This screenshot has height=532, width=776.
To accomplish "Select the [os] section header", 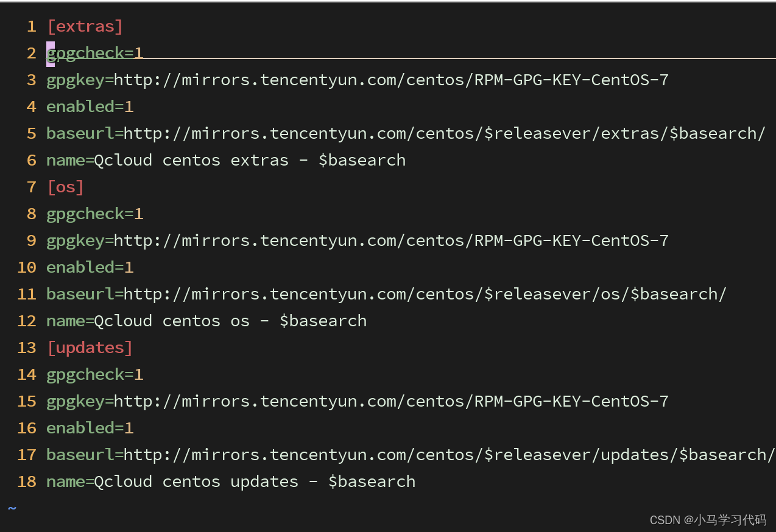I will tap(66, 187).
